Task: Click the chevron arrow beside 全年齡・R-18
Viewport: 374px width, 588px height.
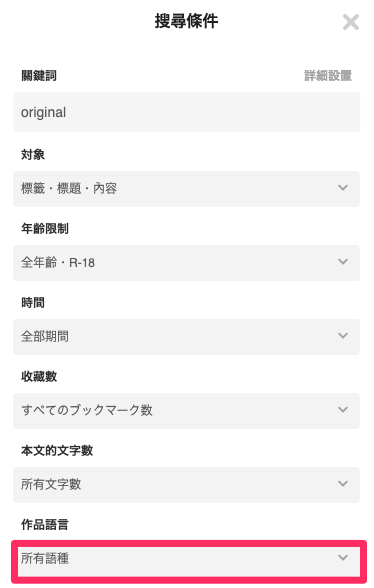Action: click(x=343, y=261)
